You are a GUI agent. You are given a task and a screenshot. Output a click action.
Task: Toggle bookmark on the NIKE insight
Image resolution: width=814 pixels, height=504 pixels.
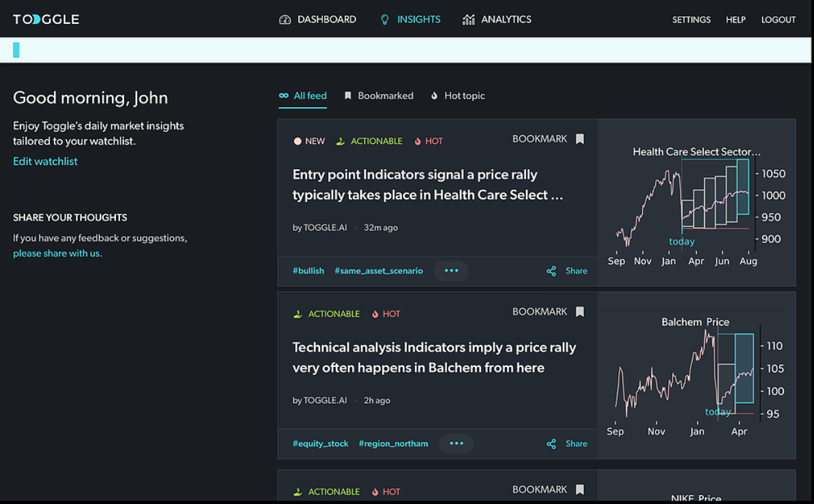[580, 490]
